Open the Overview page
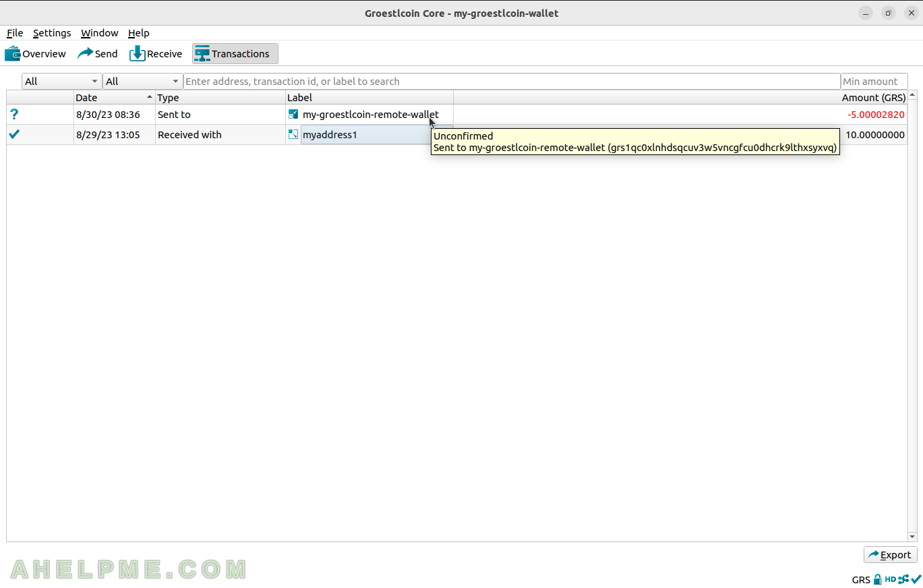923x588 pixels. click(x=35, y=54)
